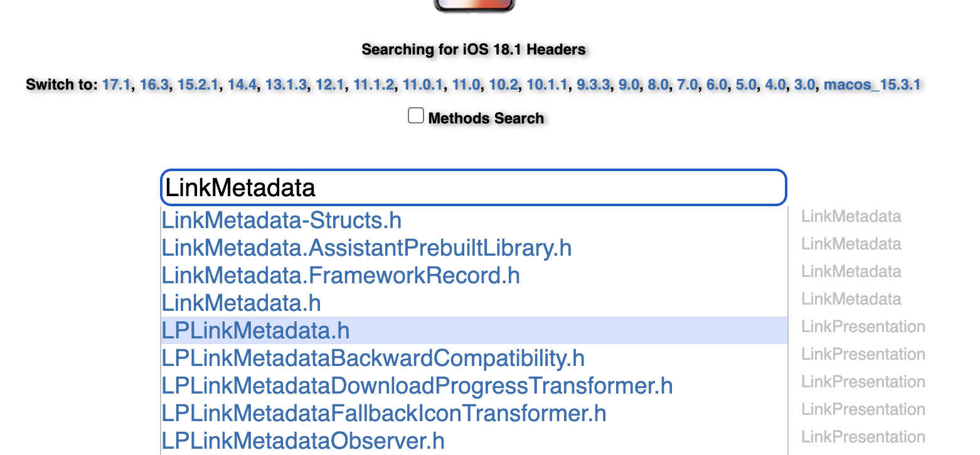The width and height of the screenshot is (980, 455).
Task: Switch to the 3.0 headers
Action: tap(804, 85)
